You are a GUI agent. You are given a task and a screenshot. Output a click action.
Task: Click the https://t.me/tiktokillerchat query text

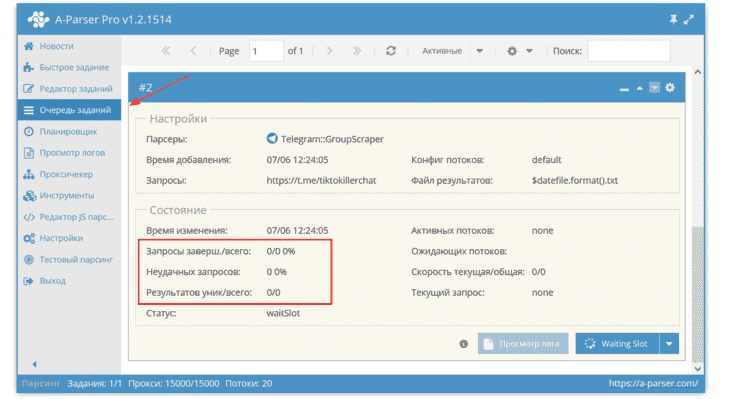[x=321, y=180]
